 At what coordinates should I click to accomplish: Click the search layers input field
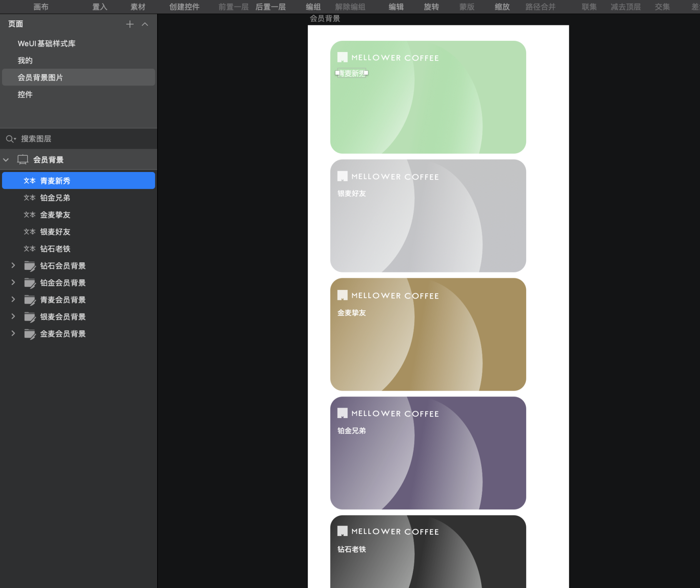point(78,139)
